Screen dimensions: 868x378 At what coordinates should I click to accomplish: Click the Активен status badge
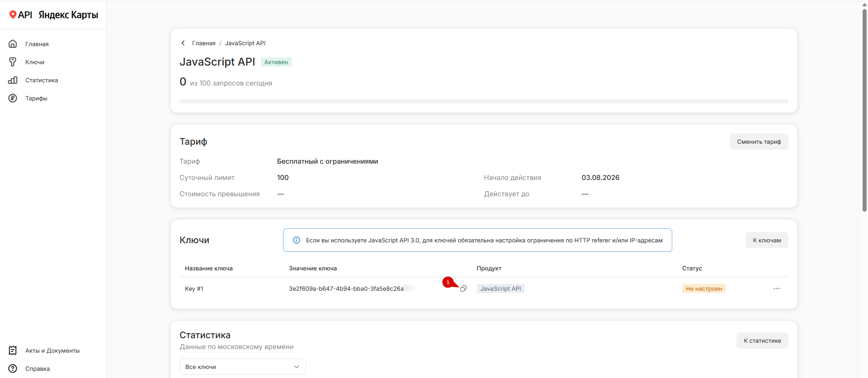(x=276, y=62)
